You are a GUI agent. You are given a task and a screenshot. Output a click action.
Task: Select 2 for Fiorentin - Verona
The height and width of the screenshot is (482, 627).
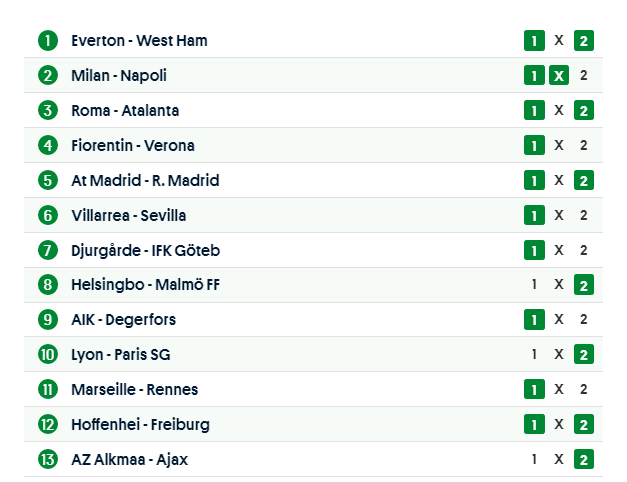[x=584, y=146]
